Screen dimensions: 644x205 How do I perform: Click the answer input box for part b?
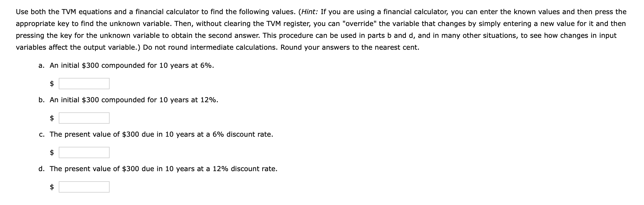point(84,119)
